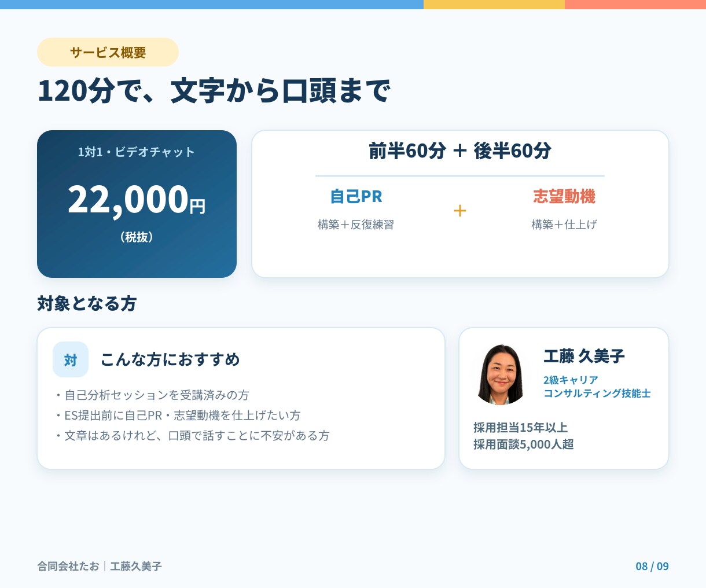
Task: Click the 自己PR label
Action: point(356,196)
